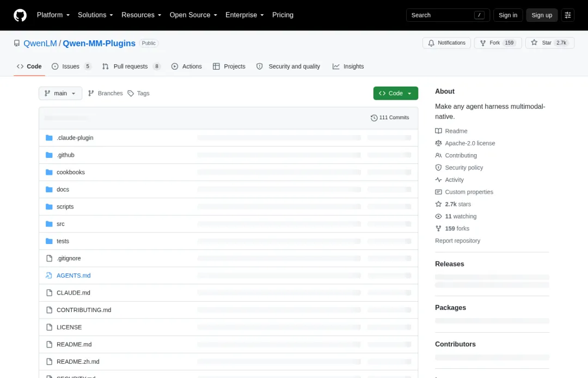Open the CONTRIBUTING.md file name
This screenshot has width=588, height=378.
[x=84, y=310]
